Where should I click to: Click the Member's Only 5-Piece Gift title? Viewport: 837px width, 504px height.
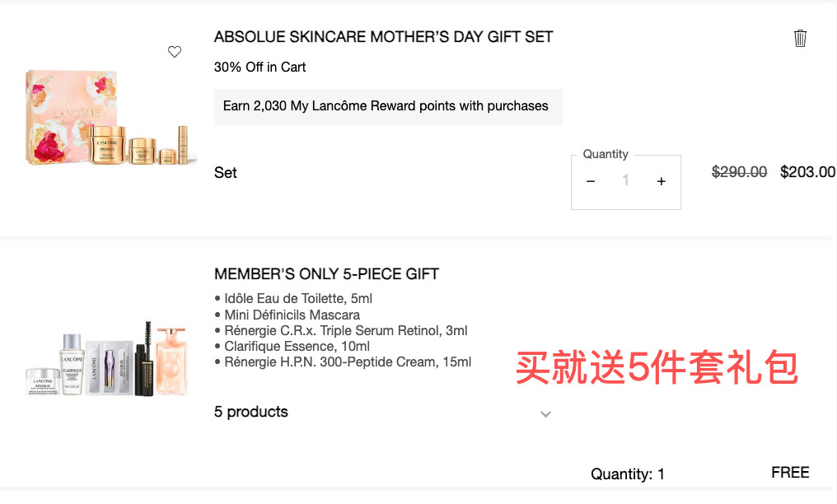(x=328, y=274)
